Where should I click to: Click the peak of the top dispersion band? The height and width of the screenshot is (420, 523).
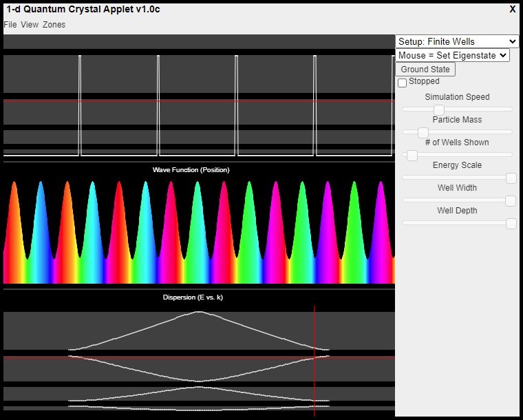tap(199, 312)
